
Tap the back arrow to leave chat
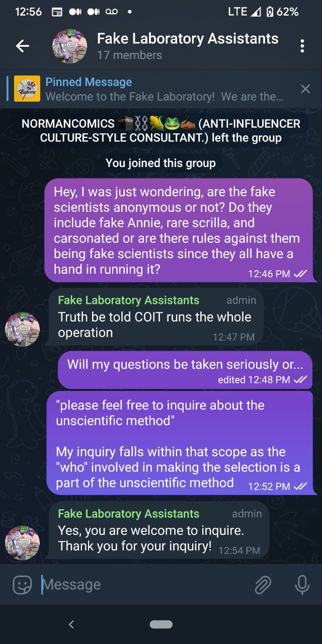click(x=23, y=46)
